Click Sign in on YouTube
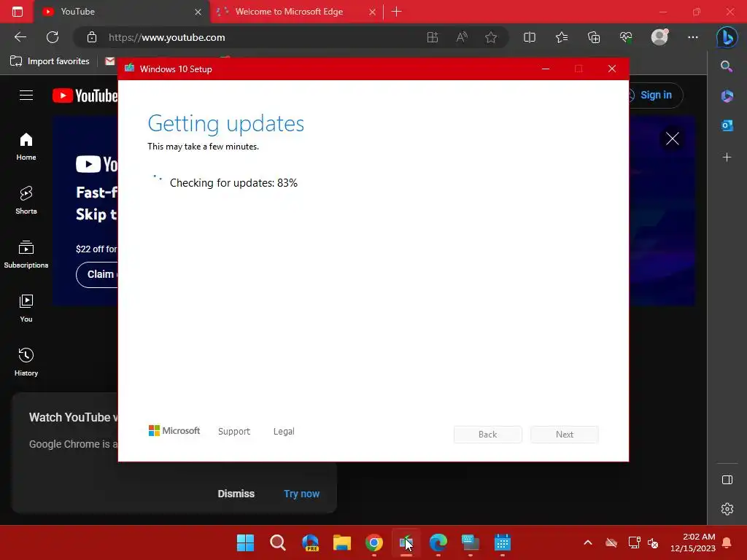 pos(656,95)
